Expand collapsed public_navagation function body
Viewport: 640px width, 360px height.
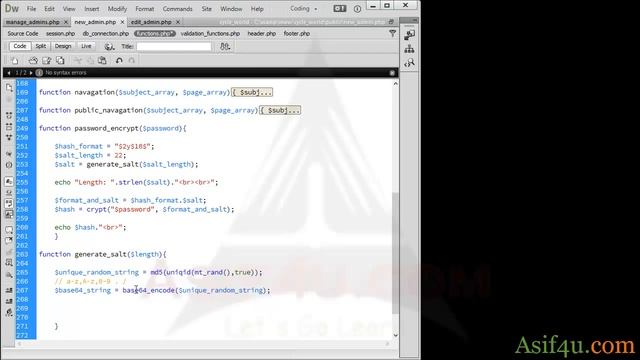click(280, 111)
